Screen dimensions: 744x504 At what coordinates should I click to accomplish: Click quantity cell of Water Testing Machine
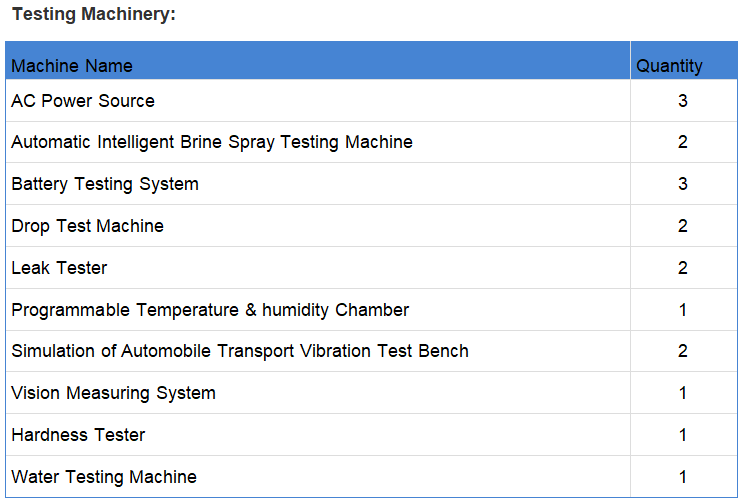click(684, 476)
